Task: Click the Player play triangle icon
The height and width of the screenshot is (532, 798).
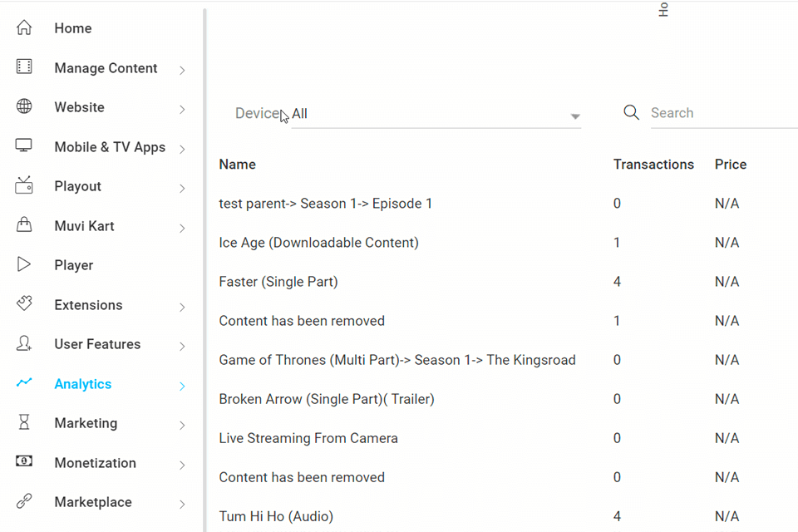Action: click(x=24, y=265)
